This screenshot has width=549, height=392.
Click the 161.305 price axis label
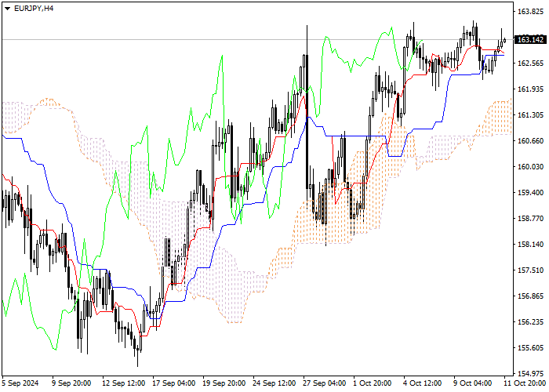click(530, 114)
